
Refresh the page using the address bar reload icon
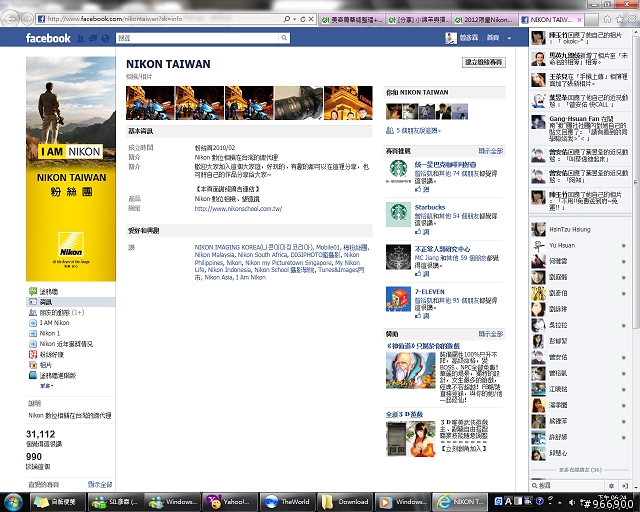coord(303,19)
